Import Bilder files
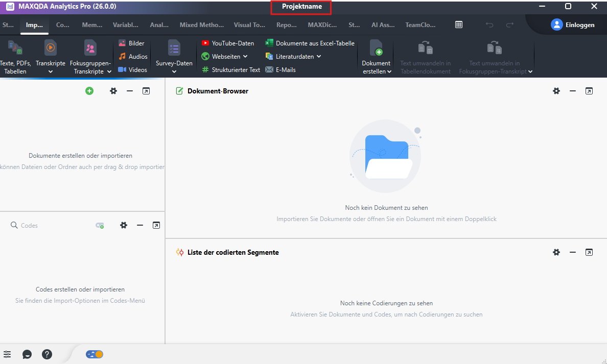The width and height of the screenshot is (607, 364). (131, 43)
